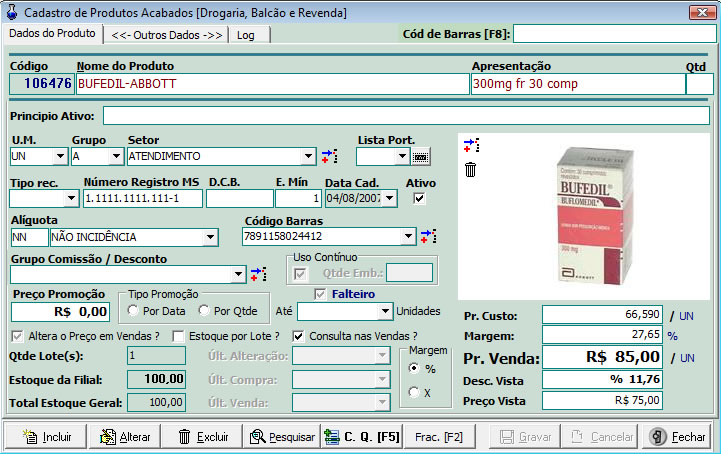Click the Margem value field
This screenshot has height=454, width=721.
pyautogui.click(x=602, y=334)
